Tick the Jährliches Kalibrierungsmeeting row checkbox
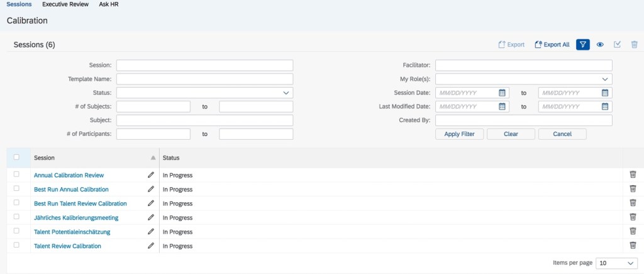The height and width of the screenshot is (274, 644). coord(16,217)
